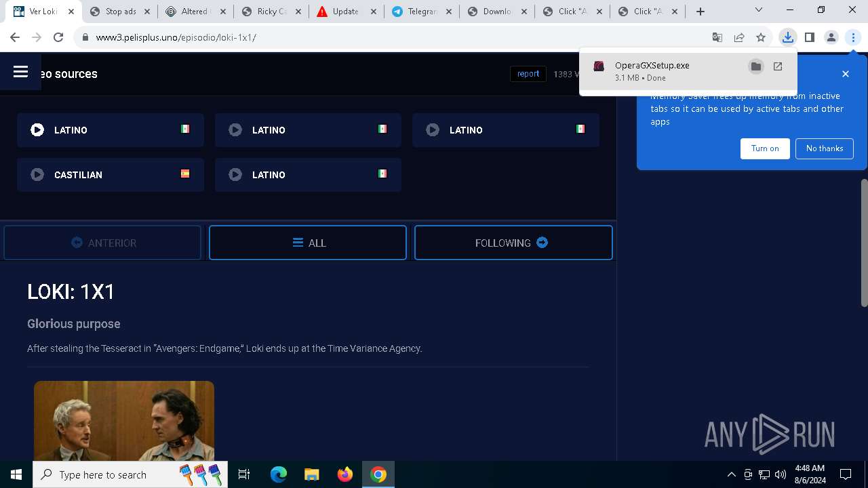This screenshot has width=868, height=488.
Task: Click the Spanish flag on CASTILIAN
Action: pos(184,174)
